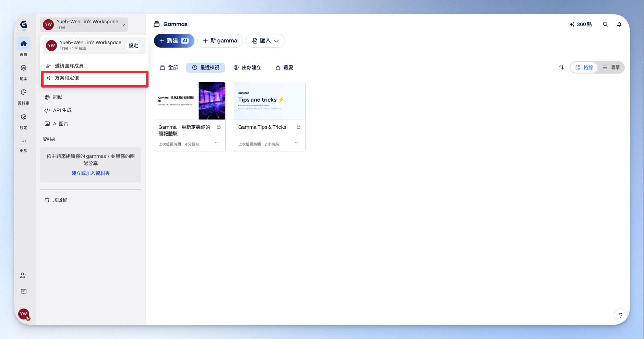
Task: Open the Templates stack icon
Action: point(23,68)
